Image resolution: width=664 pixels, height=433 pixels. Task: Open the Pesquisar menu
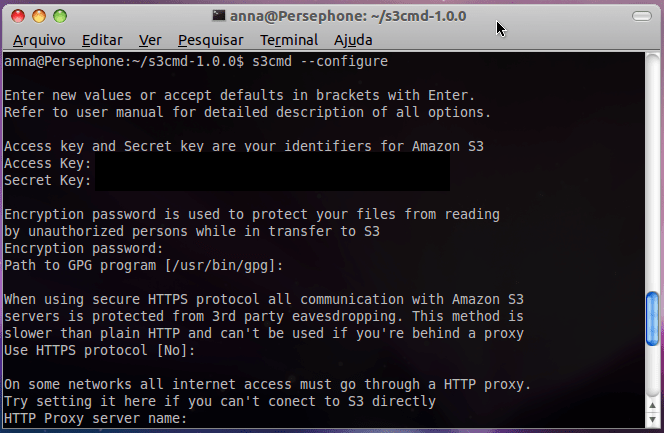[210, 40]
